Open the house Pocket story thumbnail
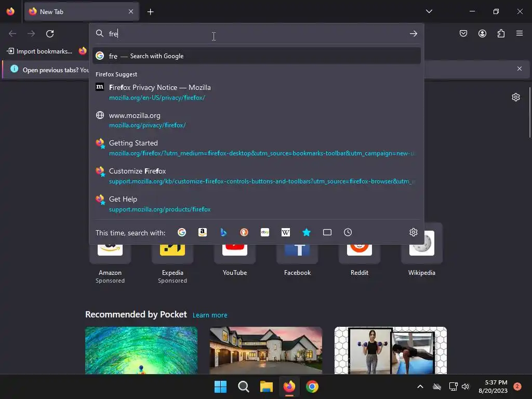 click(x=265, y=351)
